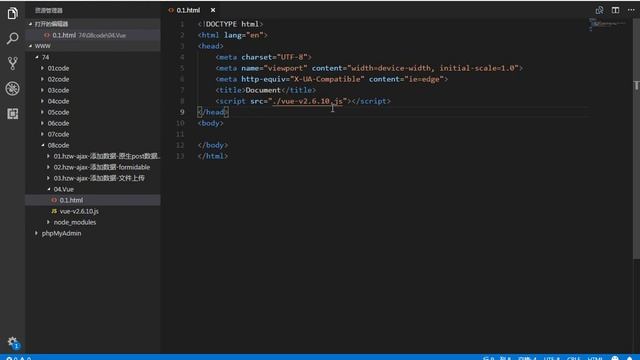Expand the 03code folder

[42, 90]
